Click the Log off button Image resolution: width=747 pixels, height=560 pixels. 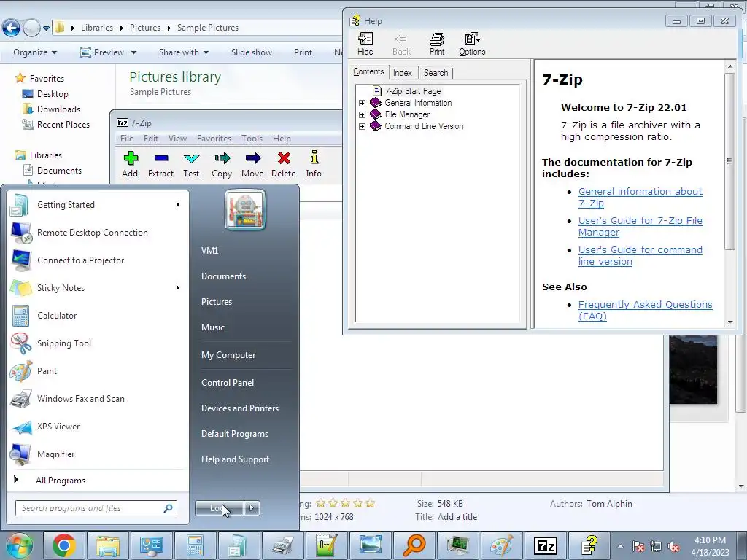[x=219, y=508]
